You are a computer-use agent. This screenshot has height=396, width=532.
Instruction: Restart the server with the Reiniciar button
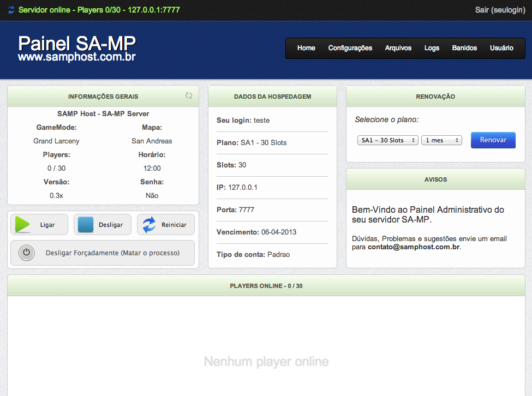point(166,224)
